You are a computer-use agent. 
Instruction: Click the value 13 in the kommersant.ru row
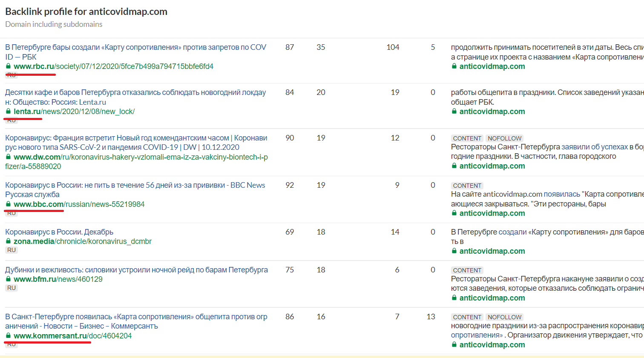[x=431, y=317]
